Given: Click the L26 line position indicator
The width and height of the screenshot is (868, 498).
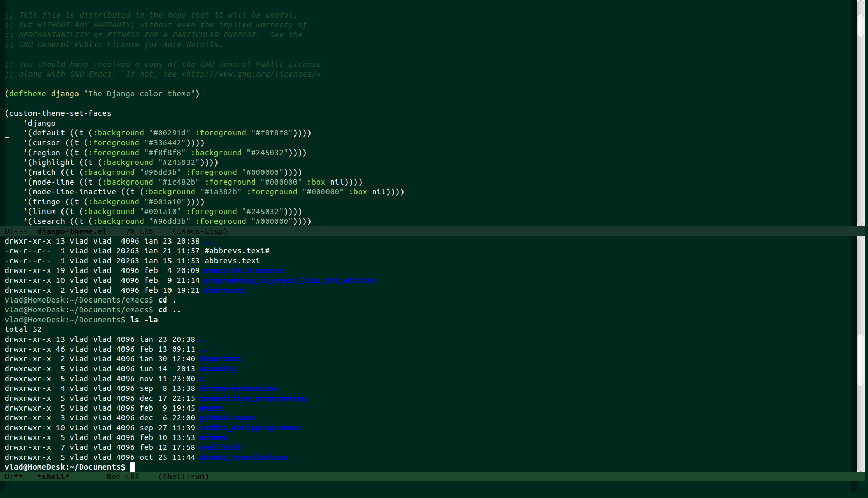Looking at the screenshot, I should [146, 231].
